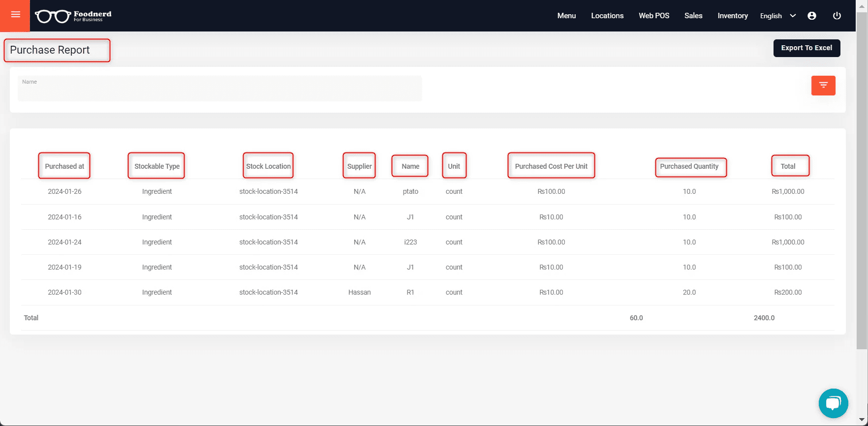Open the Sales navigation item
Screen dimensions: 868x426
coord(693,16)
